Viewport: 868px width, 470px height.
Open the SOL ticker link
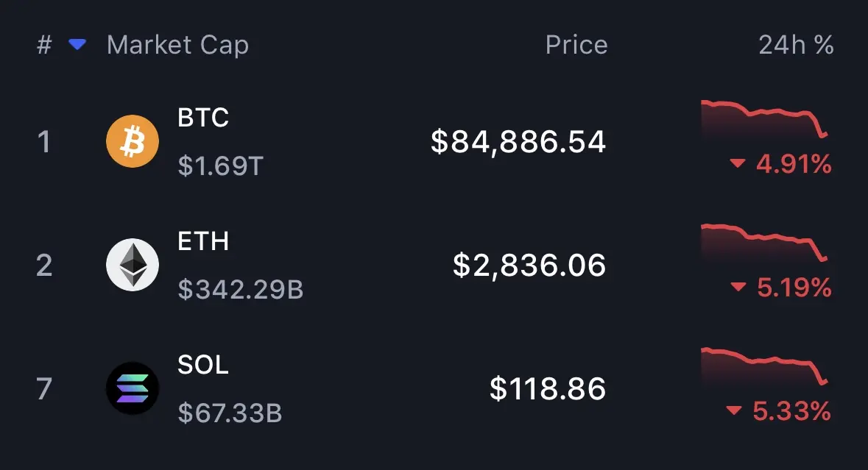tap(203, 364)
